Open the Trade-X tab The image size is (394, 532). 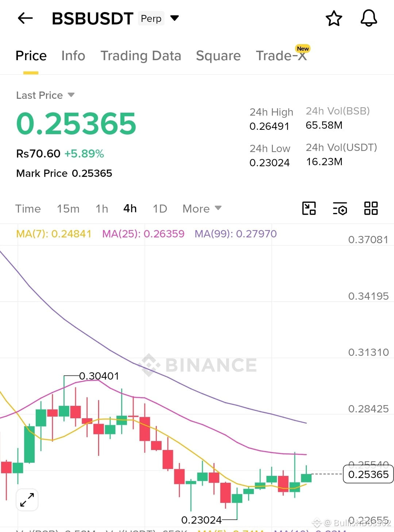pos(281,56)
